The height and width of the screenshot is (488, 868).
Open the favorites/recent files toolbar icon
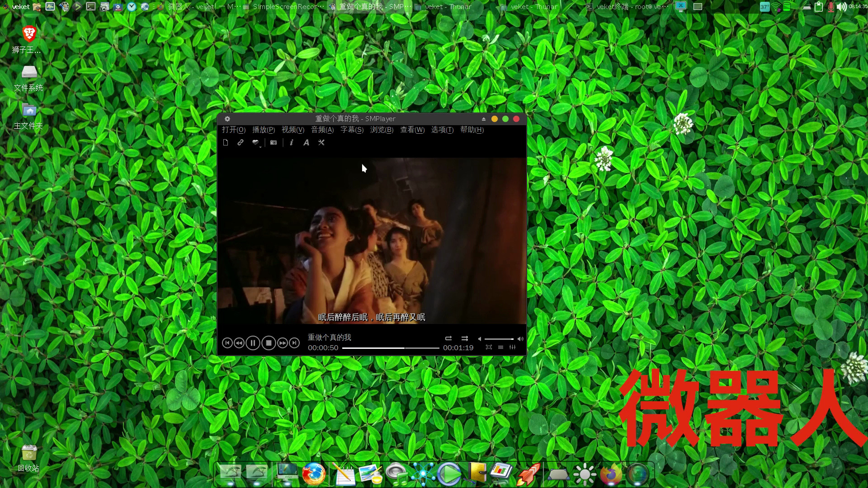tap(255, 142)
